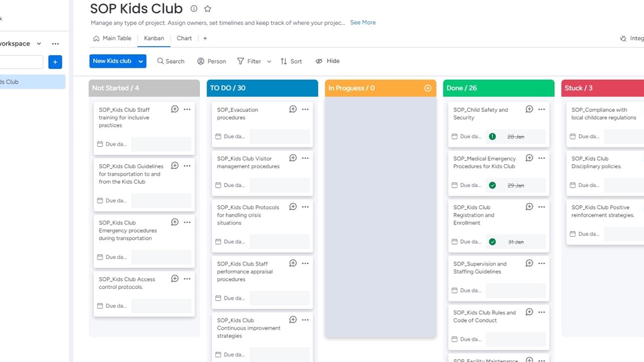This screenshot has width=644, height=362.
Task: Click the See More link
Action: coord(363,23)
